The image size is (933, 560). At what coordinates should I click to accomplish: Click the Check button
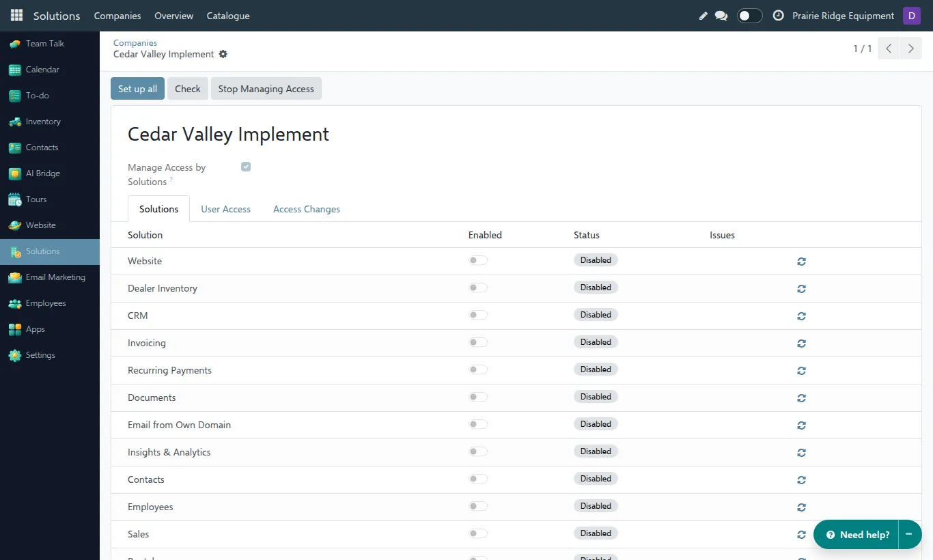point(188,89)
